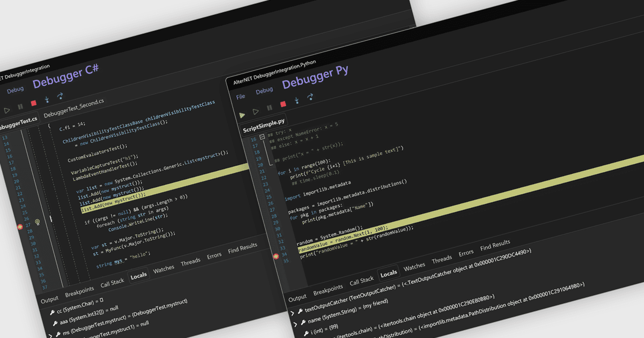644x338 pixels.
Task: Open the Watches tab in C# window
Action: (x=164, y=269)
